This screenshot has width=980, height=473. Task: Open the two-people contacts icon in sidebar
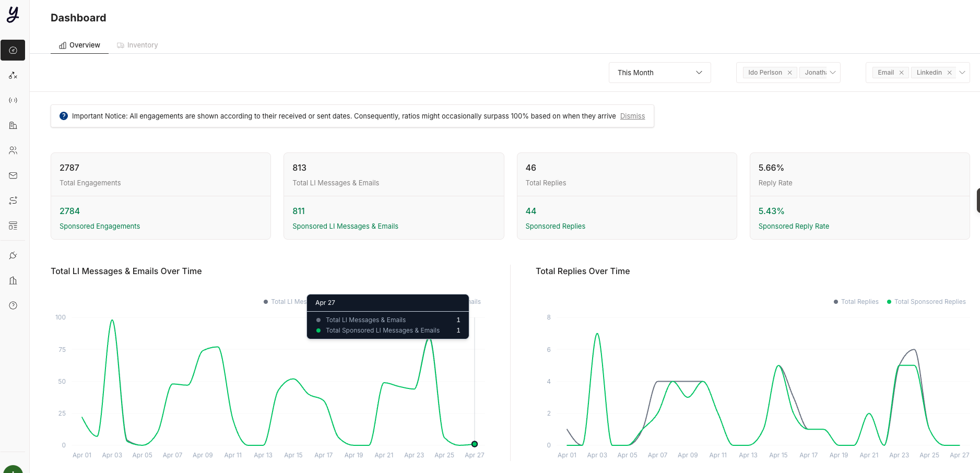coord(13,150)
